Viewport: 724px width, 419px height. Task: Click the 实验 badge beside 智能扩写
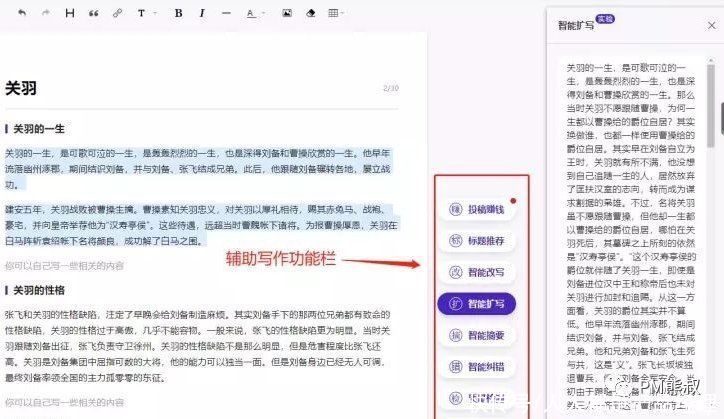(605, 18)
